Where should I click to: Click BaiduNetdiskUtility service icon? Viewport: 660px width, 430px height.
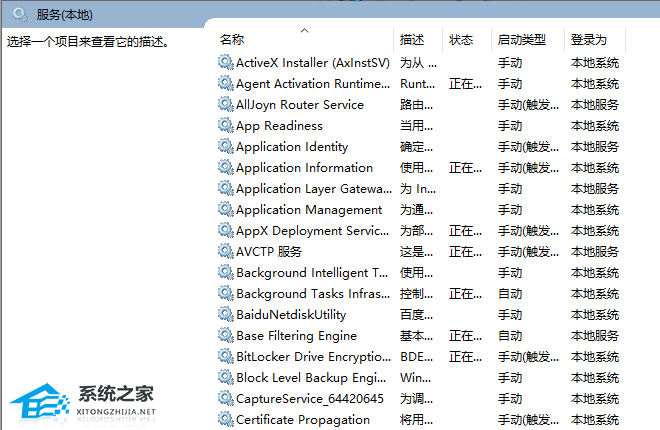pyautogui.click(x=226, y=315)
